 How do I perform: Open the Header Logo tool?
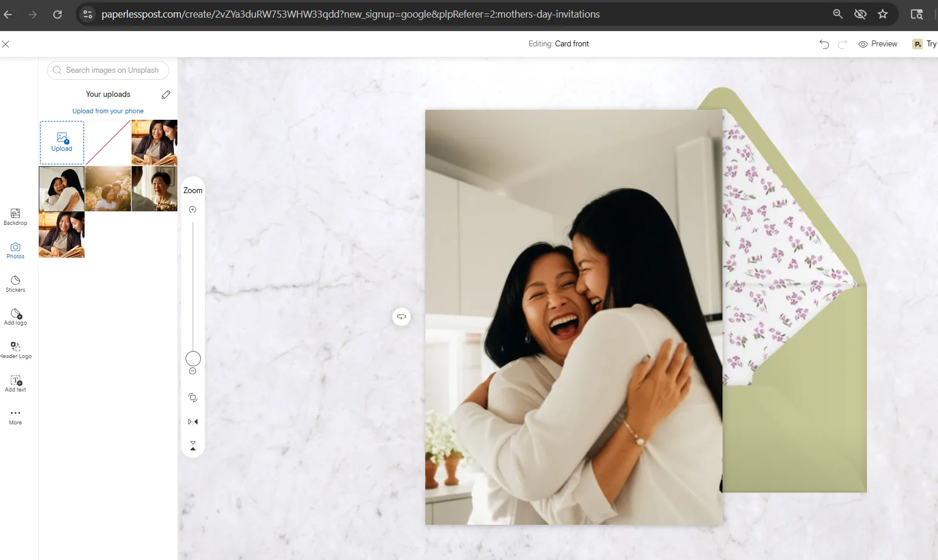point(15,350)
